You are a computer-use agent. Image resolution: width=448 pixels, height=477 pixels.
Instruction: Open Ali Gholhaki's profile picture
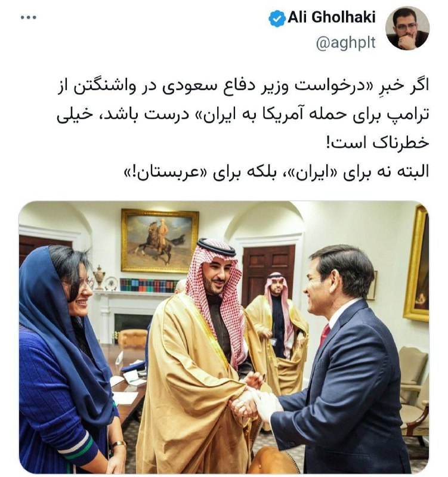click(x=407, y=28)
